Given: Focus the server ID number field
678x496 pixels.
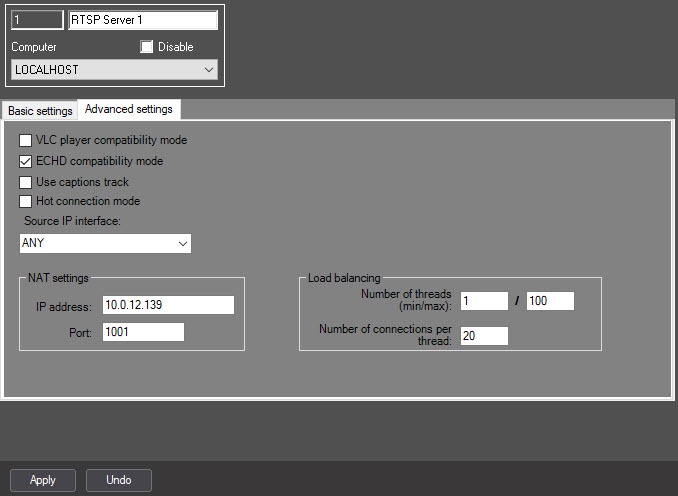Looking at the screenshot, I should click(36, 20).
